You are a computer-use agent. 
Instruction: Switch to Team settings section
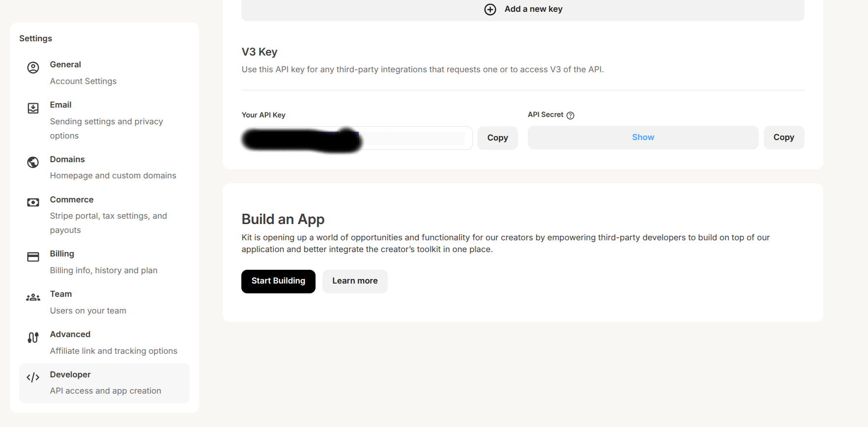pos(104,302)
